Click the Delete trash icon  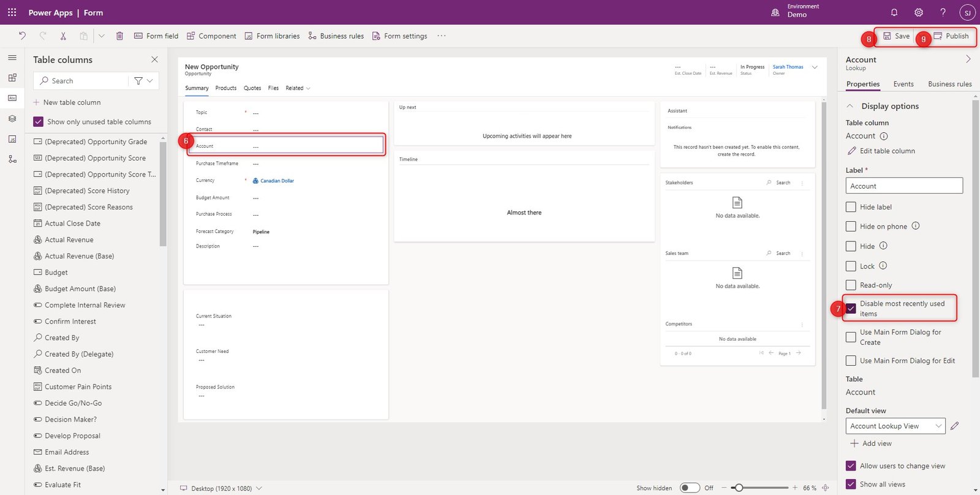pos(119,36)
